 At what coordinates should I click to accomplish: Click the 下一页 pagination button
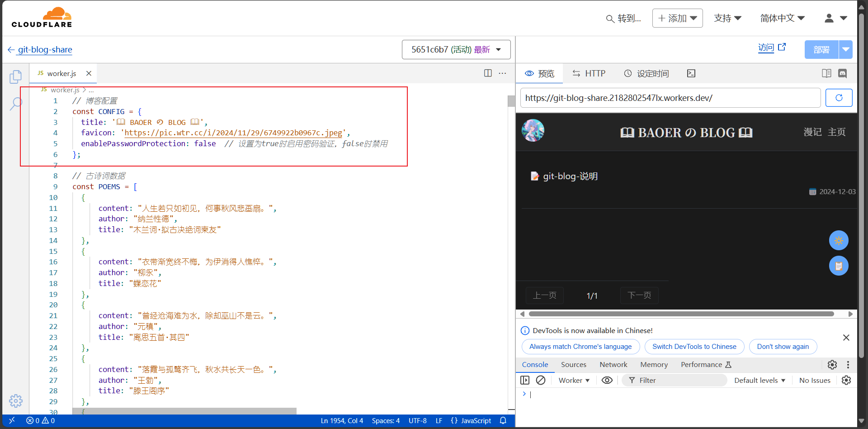640,296
